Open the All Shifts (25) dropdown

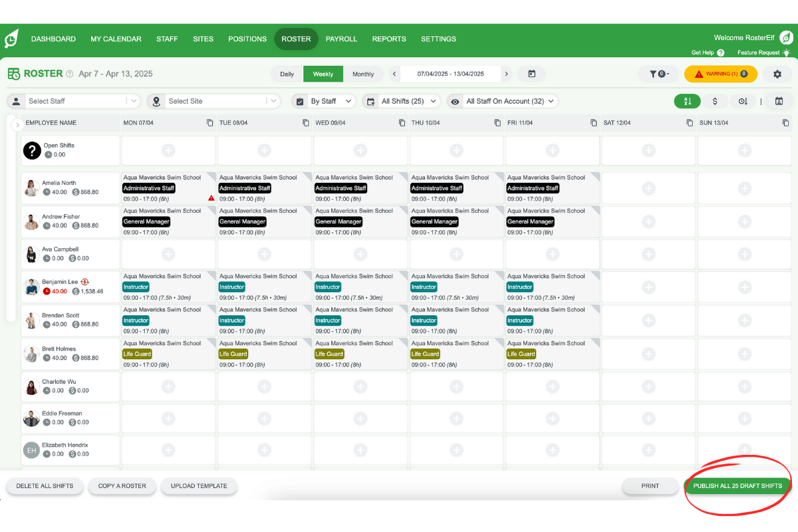tap(402, 101)
